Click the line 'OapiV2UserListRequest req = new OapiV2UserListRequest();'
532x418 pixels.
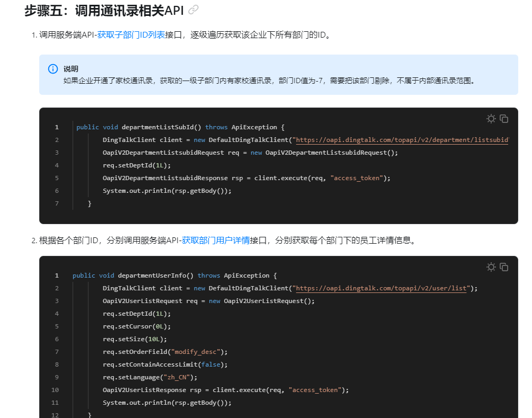pyautogui.click(x=209, y=301)
